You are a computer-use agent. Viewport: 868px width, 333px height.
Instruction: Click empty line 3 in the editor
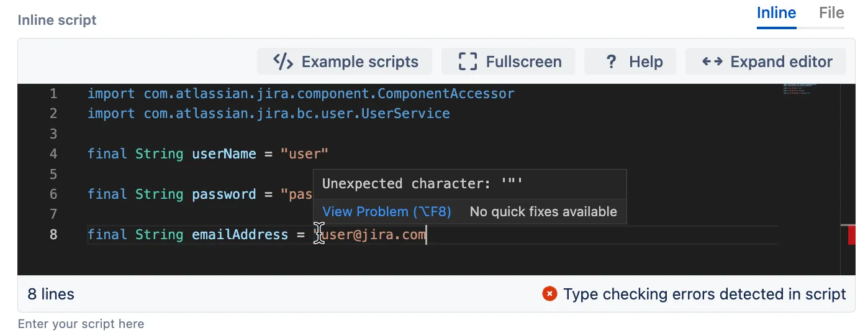pos(432,134)
